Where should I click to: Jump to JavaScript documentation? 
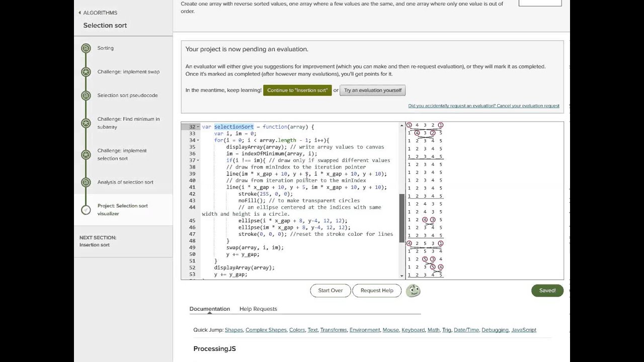[x=524, y=330]
